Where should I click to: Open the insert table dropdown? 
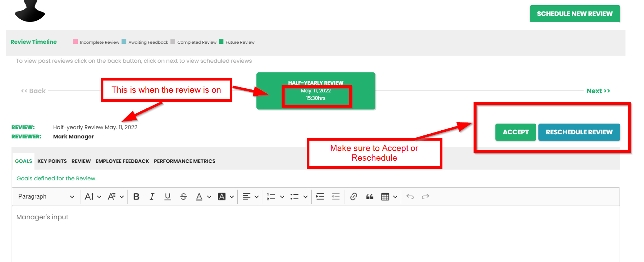pos(389,197)
